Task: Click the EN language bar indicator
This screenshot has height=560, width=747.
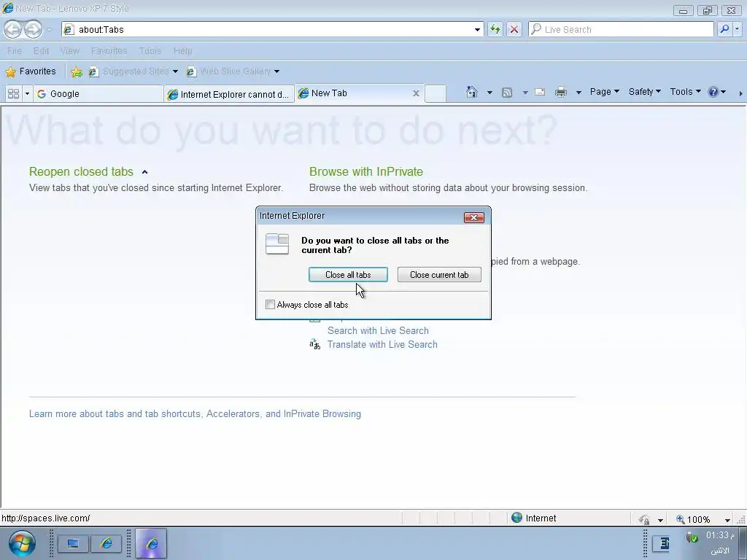Action: (x=662, y=543)
